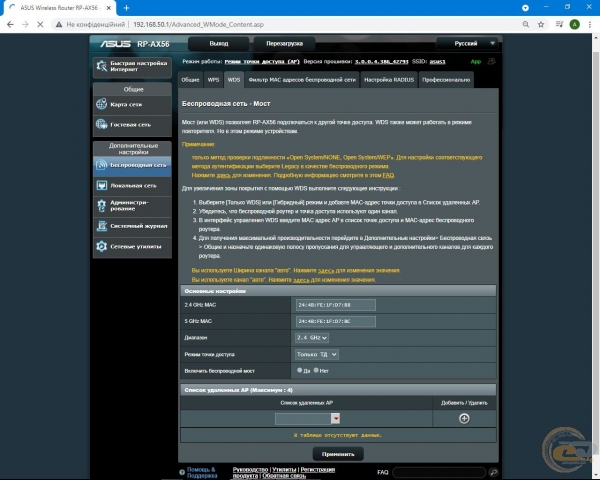Open Chrome three-dot menu

tap(590, 24)
